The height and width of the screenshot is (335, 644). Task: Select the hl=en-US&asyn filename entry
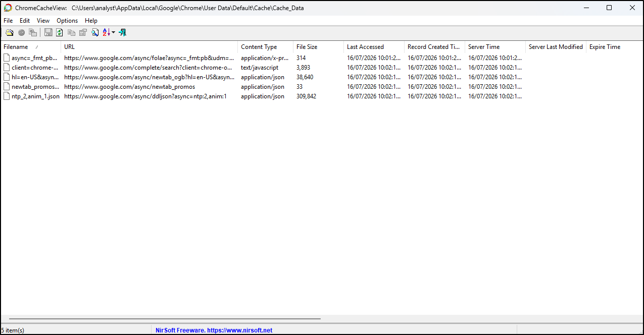35,77
